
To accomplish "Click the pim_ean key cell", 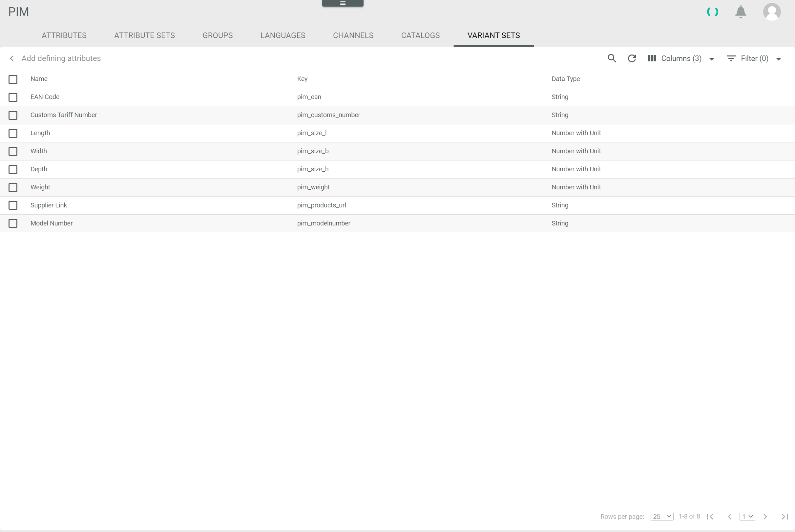I will point(309,97).
